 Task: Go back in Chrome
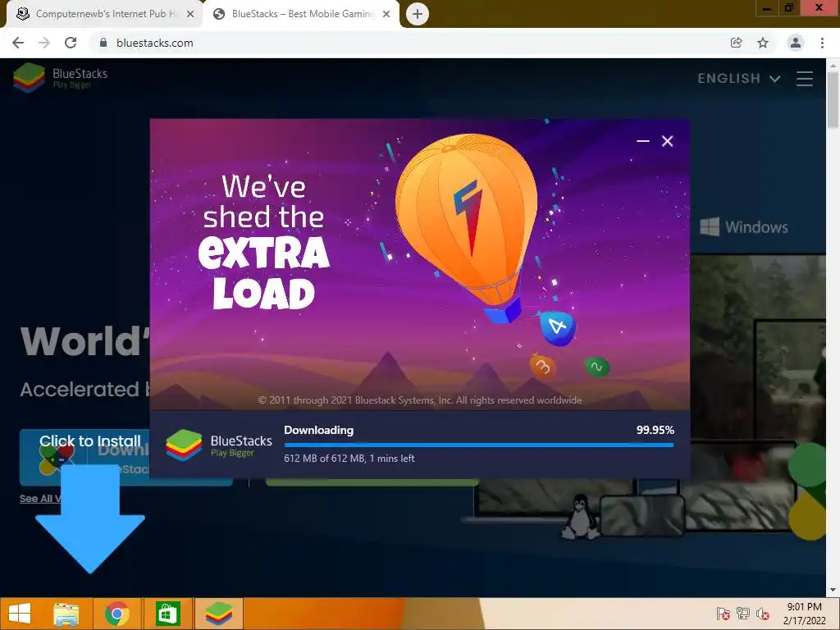pyautogui.click(x=18, y=43)
